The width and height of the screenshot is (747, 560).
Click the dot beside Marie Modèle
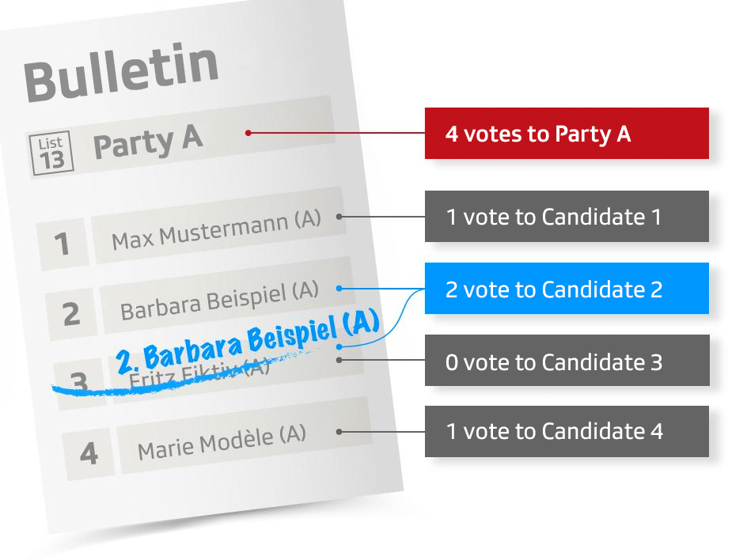pos(339,432)
